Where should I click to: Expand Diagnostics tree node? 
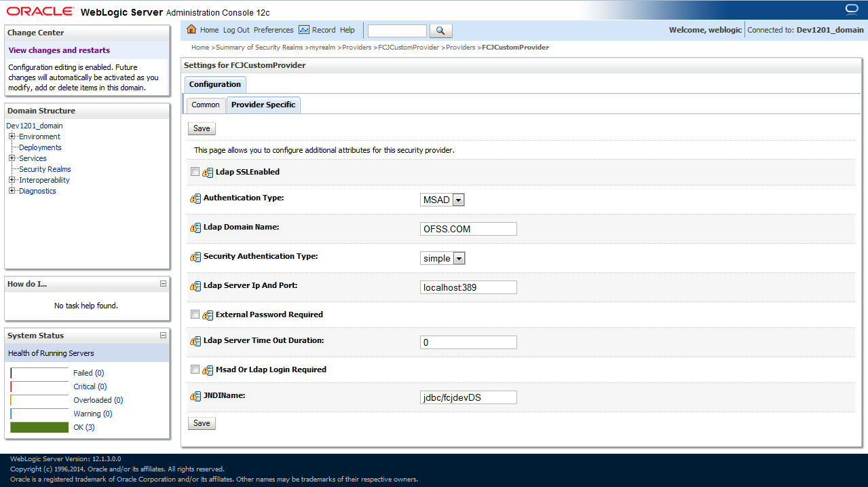(12, 191)
